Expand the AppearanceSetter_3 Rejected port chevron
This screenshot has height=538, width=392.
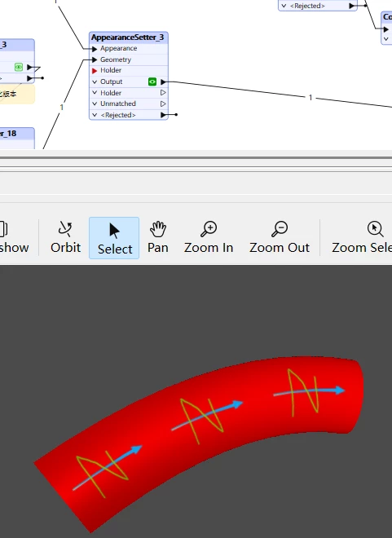[95, 115]
